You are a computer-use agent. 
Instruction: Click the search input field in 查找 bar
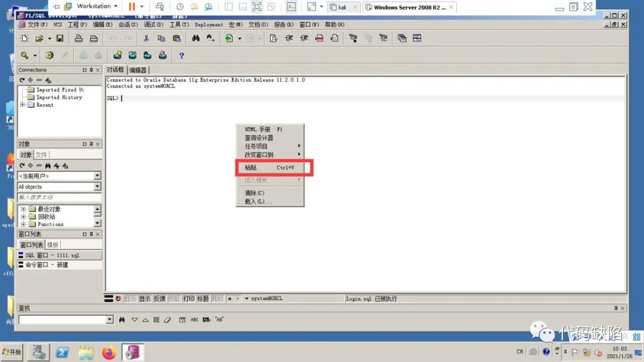[62, 320]
